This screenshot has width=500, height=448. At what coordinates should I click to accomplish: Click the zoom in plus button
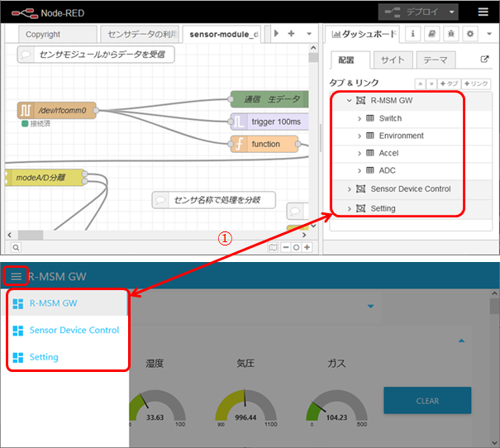307,247
